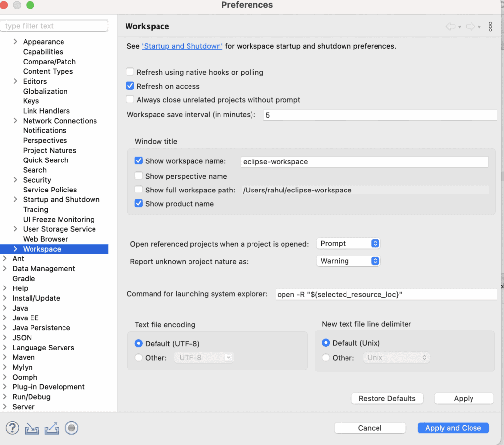Select Default (Unix) line delimiter radio
The width and height of the screenshot is (504, 445).
point(326,343)
